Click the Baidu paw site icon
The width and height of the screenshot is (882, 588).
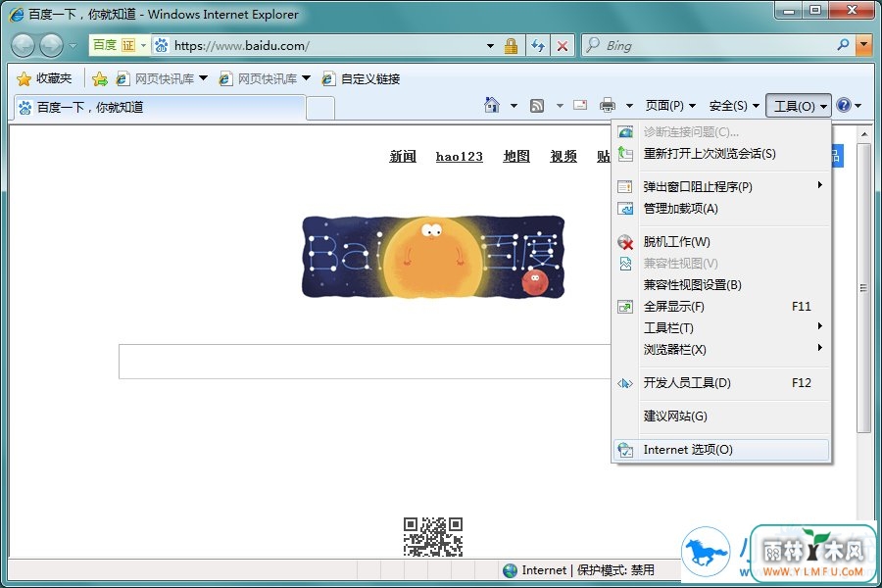point(162,45)
